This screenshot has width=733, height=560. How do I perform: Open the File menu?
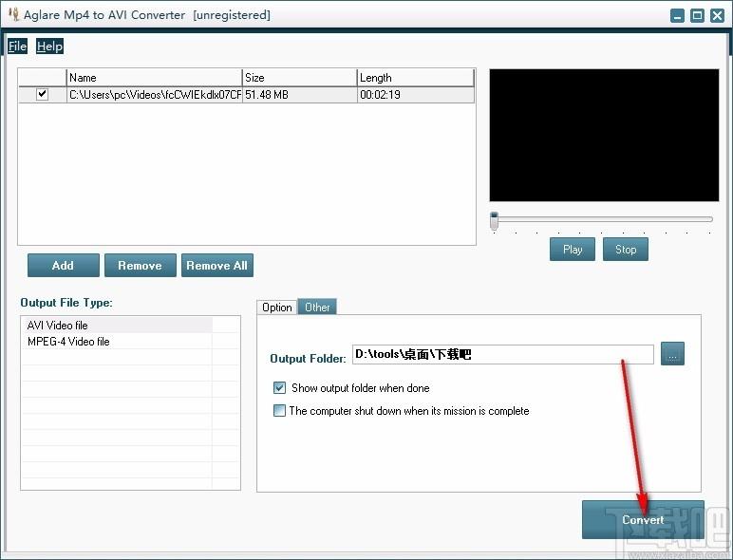[17, 47]
